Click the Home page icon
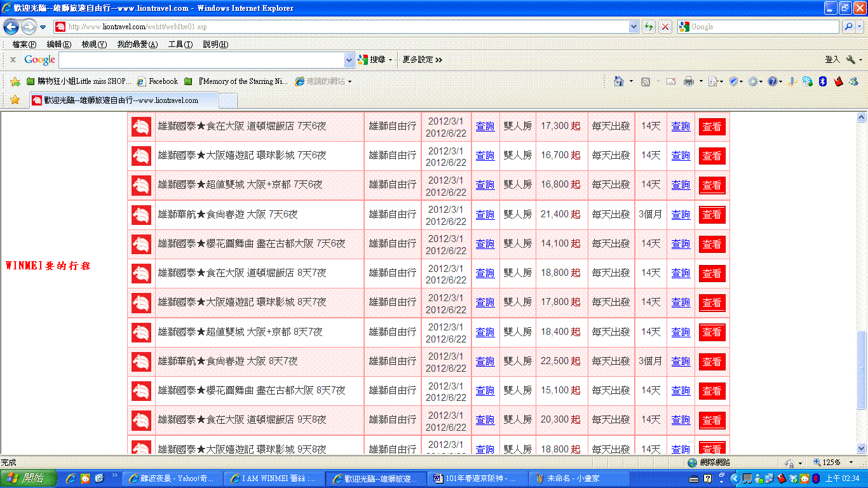Image resolution: width=868 pixels, height=488 pixels. point(618,81)
